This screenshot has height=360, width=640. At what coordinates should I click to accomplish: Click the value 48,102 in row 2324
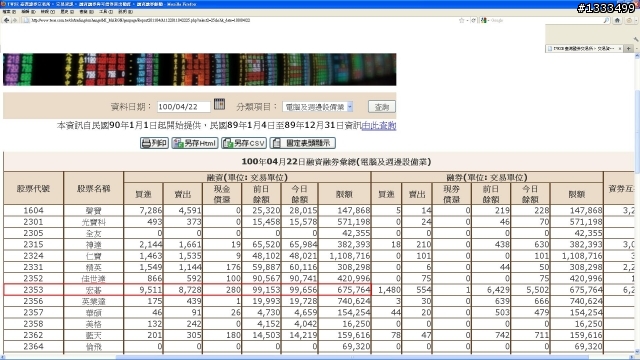(266, 256)
